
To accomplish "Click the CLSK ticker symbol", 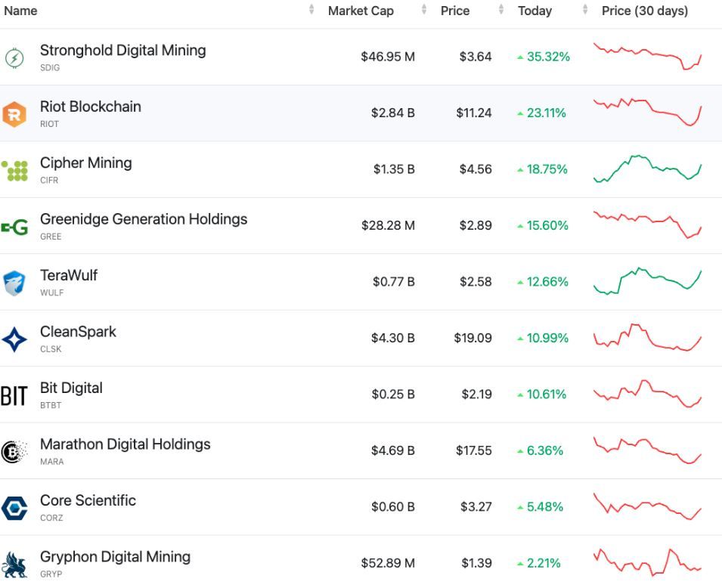I will (x=51, y=349).
